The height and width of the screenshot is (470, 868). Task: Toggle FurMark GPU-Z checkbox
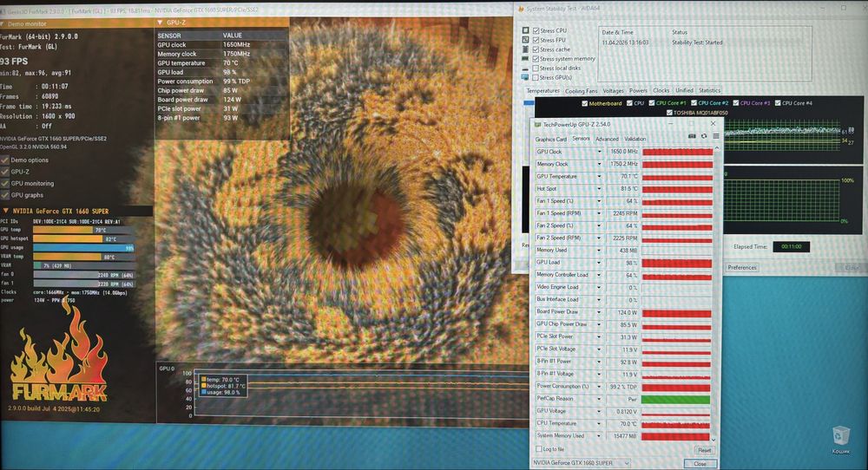pyautogui.click(x=5, y=172)
